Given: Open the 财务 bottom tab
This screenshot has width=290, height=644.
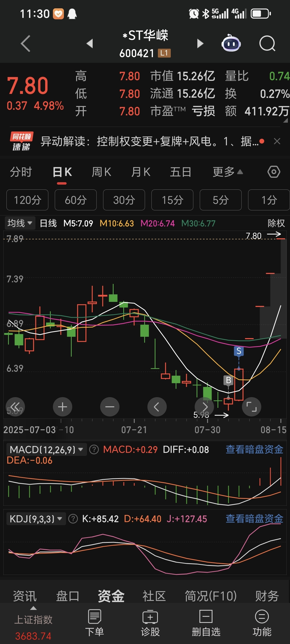Looking at the screenshot, I should (x=267, y=596).
